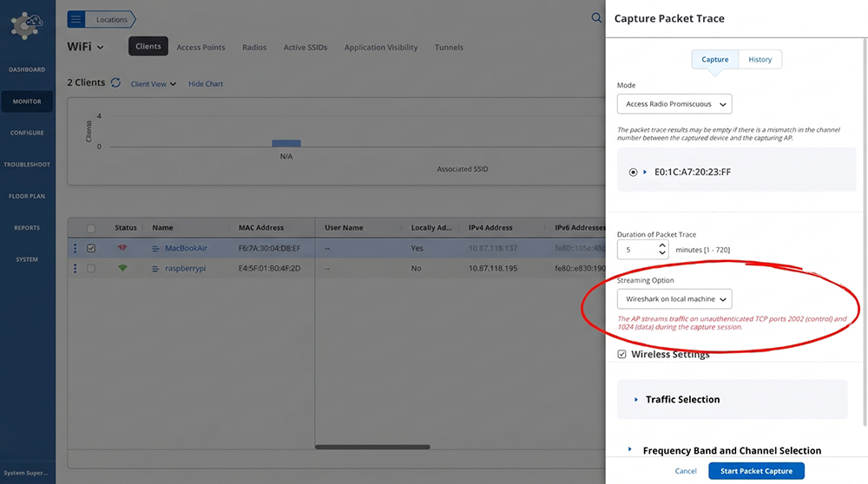This screenshot has height=484, width=868.
Task: Open the Streaming Option dropdown
Action: pyautogui.click(x=674, y=298)
